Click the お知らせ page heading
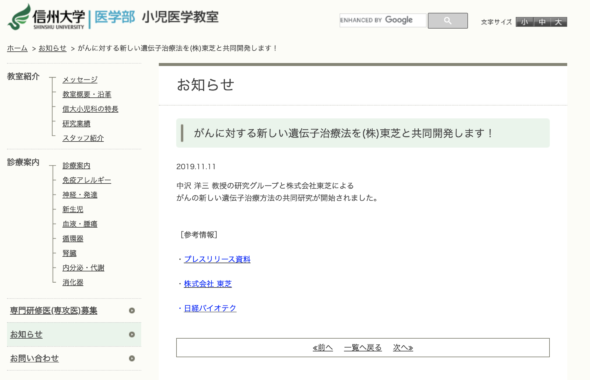The width and height of the screenshot is (590, 380). pyautogui.click(x=205, y=85)
